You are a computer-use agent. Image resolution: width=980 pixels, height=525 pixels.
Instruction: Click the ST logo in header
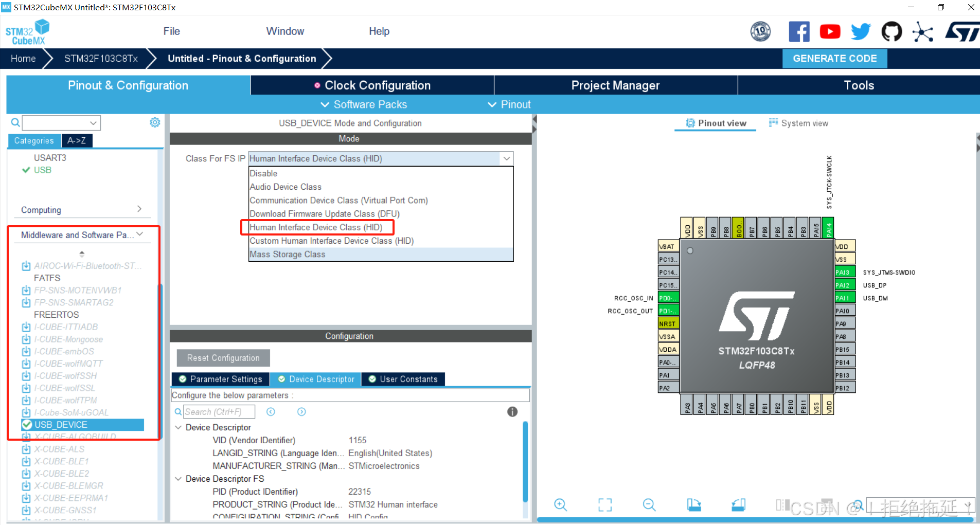coord(961,31)
